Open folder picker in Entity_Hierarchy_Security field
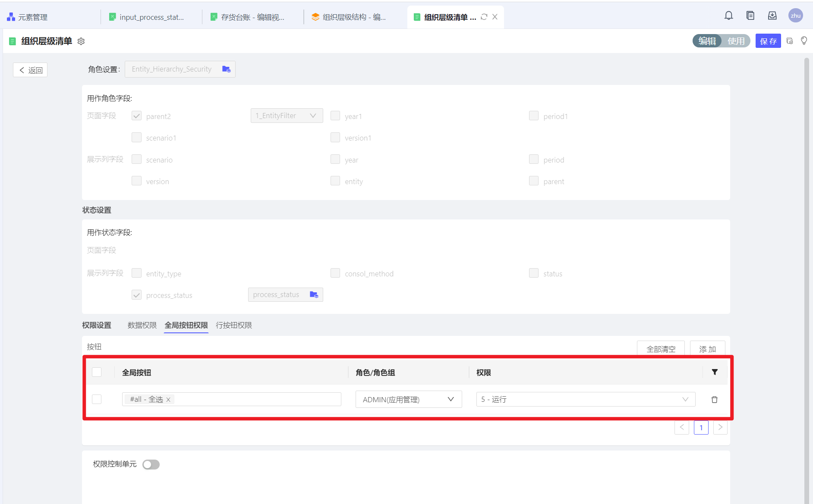Viewport: 813px width, 504px height. tap(226, 69)
